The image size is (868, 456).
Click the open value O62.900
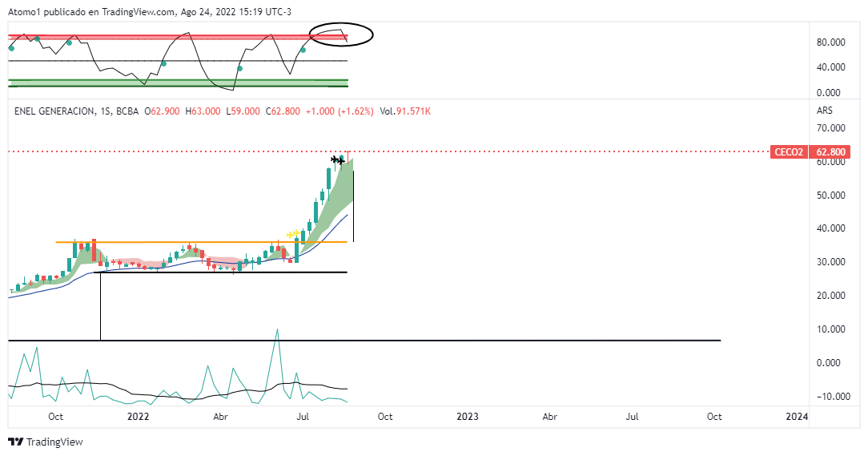click(x=162, y=111)
